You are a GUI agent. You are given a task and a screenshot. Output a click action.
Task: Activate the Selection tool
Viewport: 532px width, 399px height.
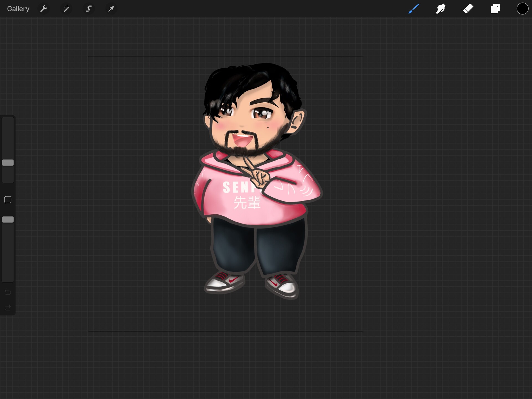(89, 9)
